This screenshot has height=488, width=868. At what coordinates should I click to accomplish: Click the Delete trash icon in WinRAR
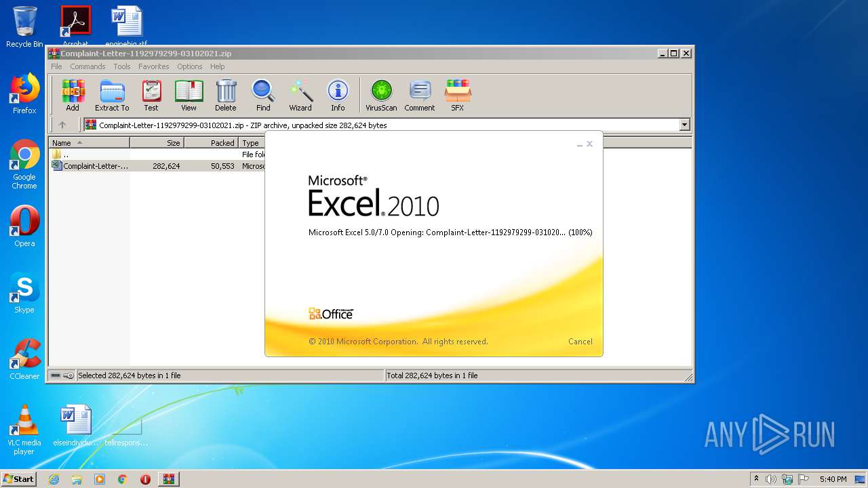(226, 95)
